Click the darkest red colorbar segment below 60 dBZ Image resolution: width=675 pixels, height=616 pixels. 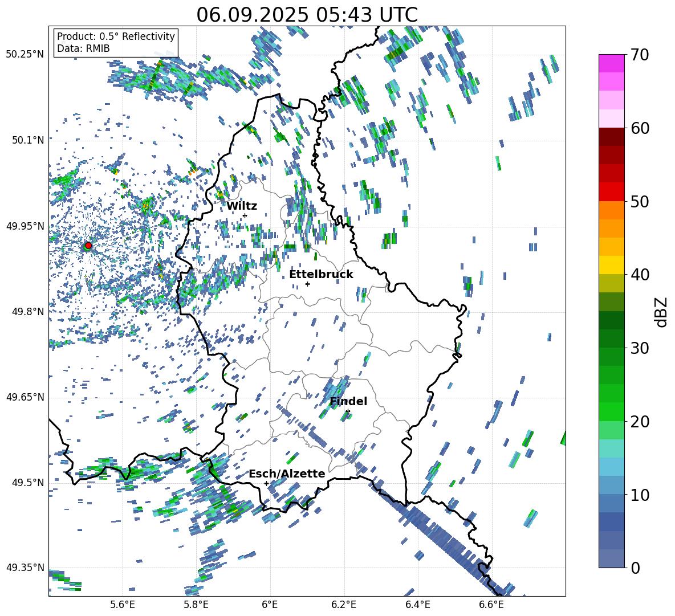(x=611, y=137)
